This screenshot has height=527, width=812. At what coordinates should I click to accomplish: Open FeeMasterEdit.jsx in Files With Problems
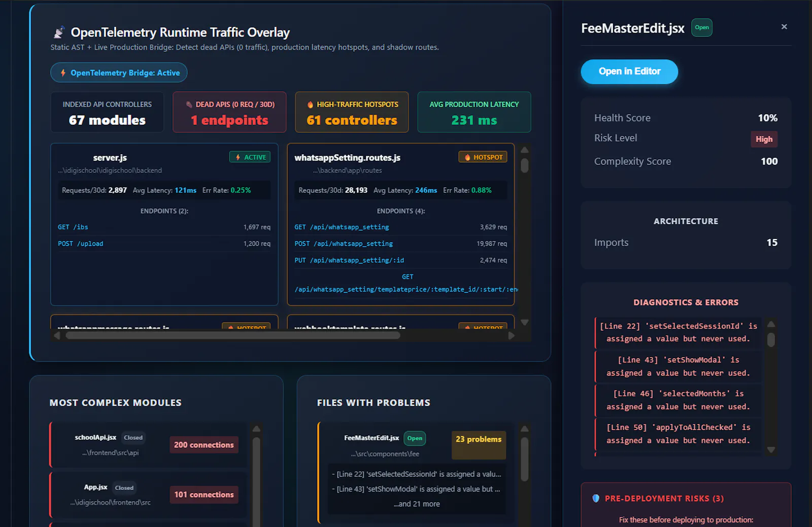point(371,438)
